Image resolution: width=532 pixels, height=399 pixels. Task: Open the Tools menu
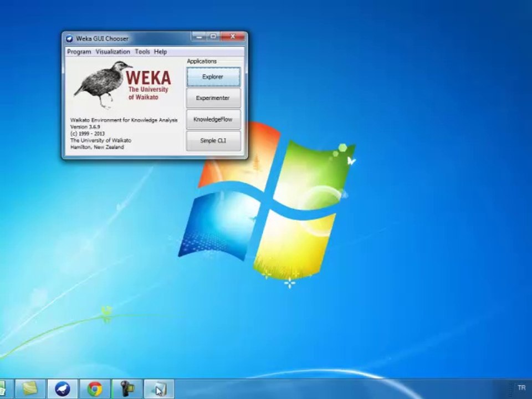pos(142,52)
